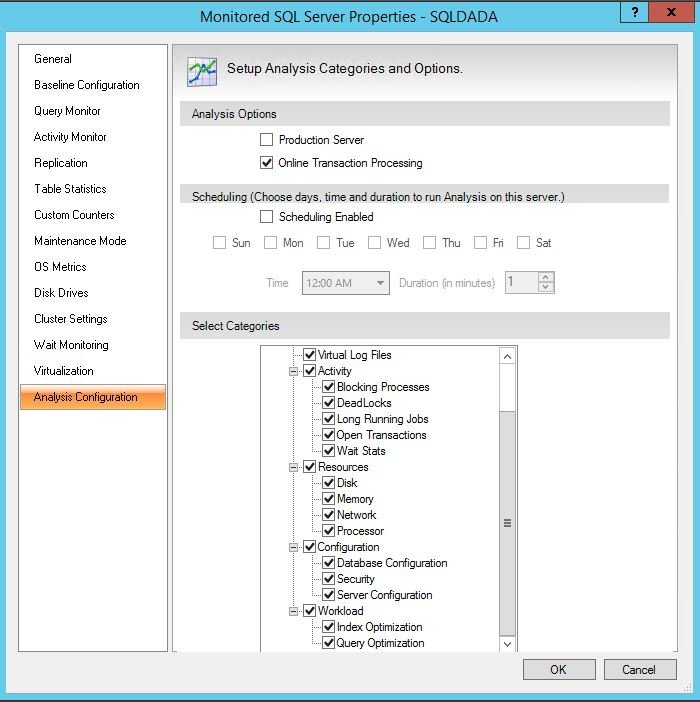Image resolution: width=700 pixels, height=702 pixels.
Task: Increase the Duration value with up arrow
Action: (x=546, y=277)
